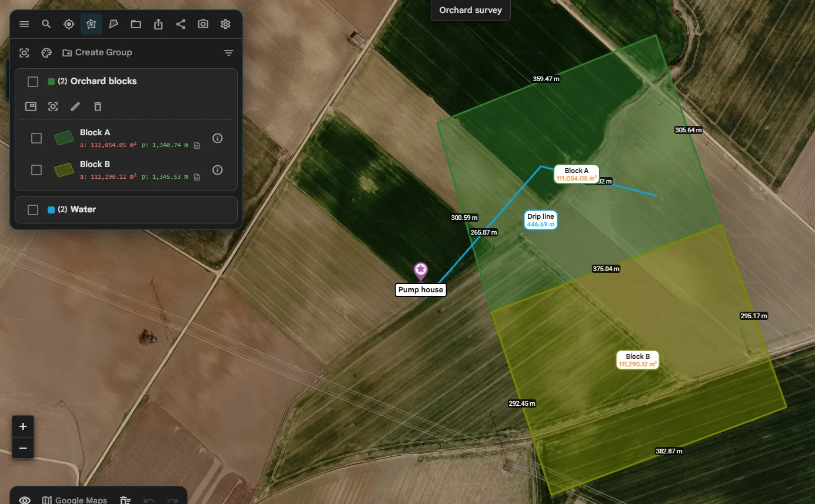Click the card icon under Orchard blocks
Viewport: 815px width, 504px height.
coord(31,106)
